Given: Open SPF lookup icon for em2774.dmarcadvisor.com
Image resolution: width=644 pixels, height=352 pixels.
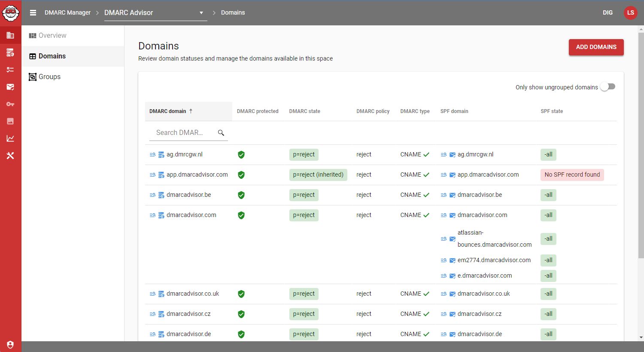Looking at the screenshot, I should (444, 260).
